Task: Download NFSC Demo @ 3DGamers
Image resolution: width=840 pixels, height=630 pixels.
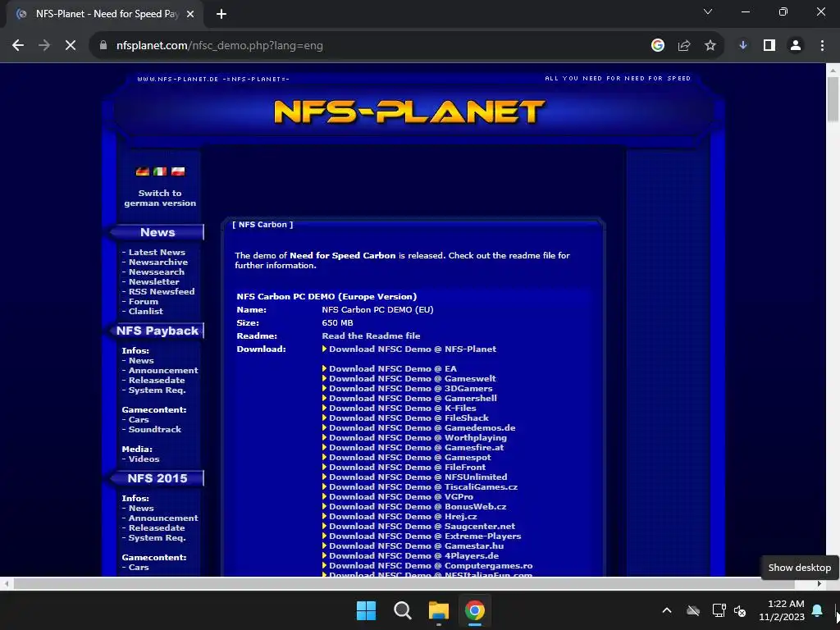Action: pos(410,388)
